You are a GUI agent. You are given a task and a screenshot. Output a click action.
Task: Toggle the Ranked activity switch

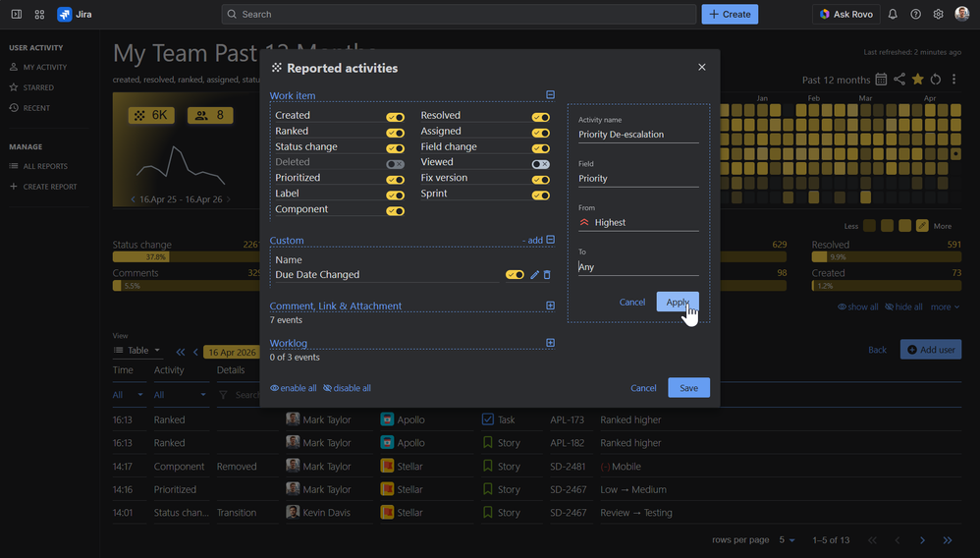tap(395, 133)
